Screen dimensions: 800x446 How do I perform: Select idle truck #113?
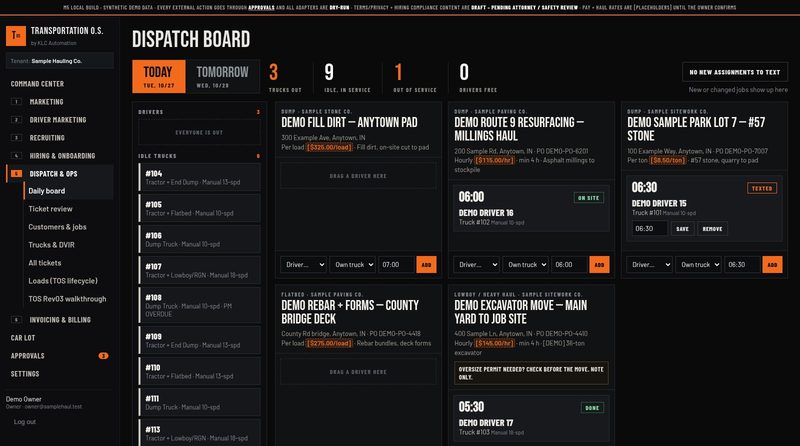(x=199, y=433)
